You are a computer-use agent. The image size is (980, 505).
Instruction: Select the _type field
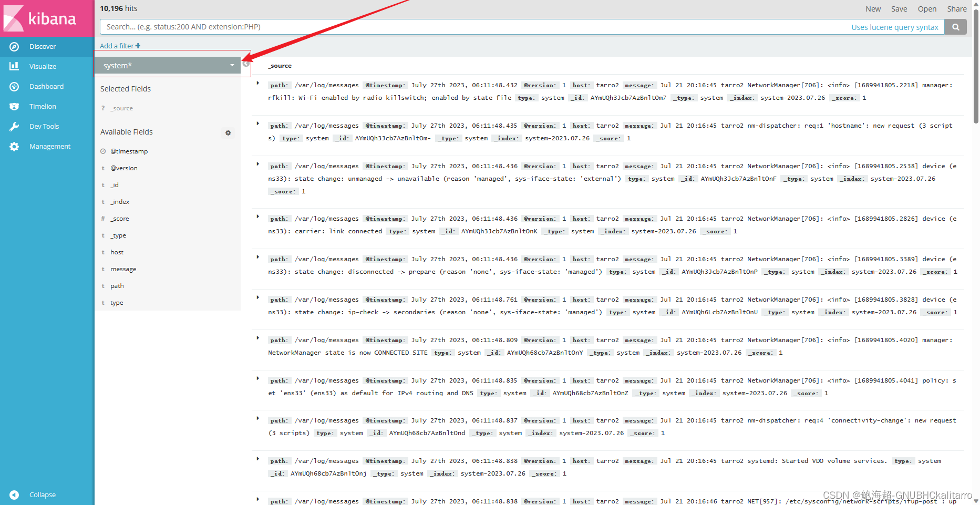coord(118,235)
